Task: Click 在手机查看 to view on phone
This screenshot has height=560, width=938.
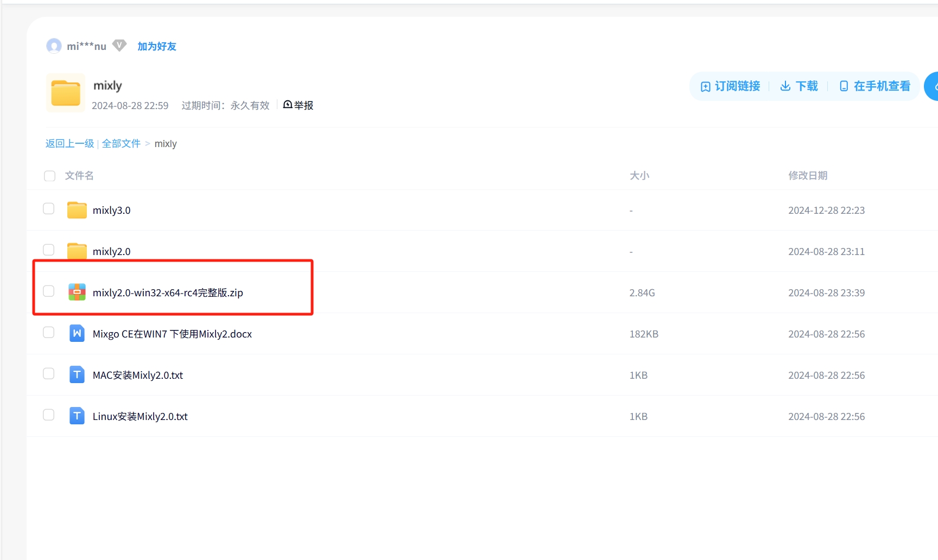Action: pyautogui.click(x=875, y=86)
